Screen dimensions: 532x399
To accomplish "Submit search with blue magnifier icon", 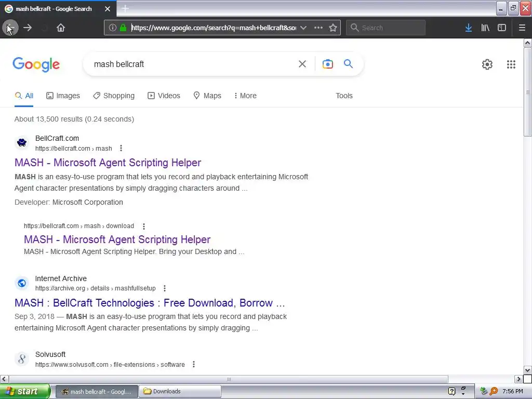I will pos(348,64).
